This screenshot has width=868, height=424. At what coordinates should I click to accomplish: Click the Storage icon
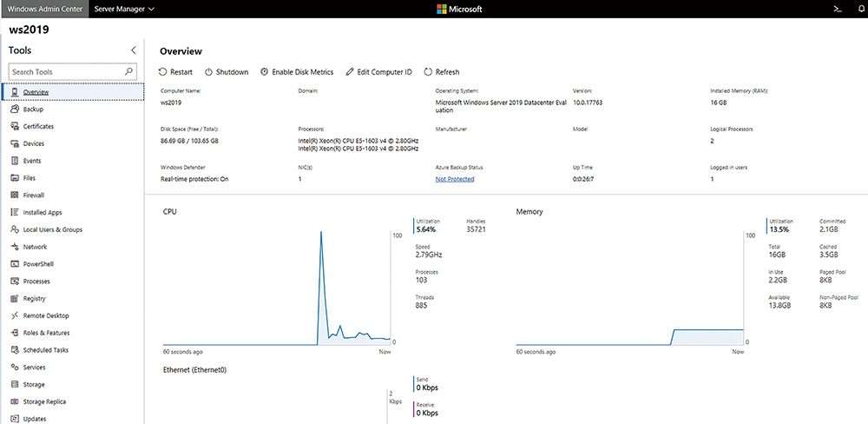[15, 384]
